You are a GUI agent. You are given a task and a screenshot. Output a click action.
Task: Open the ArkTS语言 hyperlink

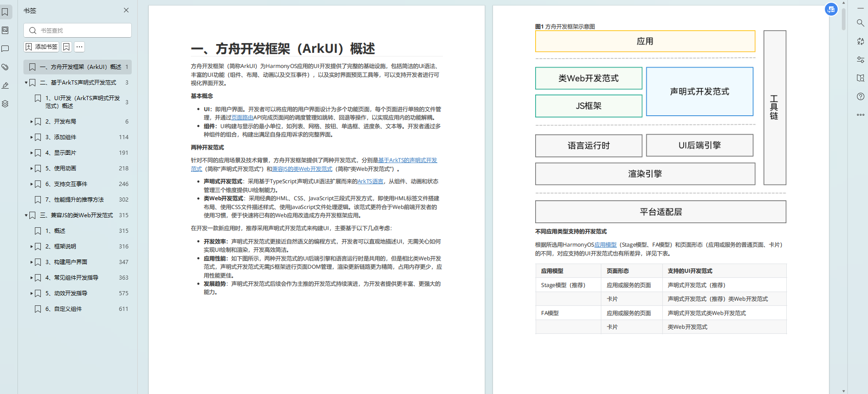pyautogui.click(x=370, y=181)
